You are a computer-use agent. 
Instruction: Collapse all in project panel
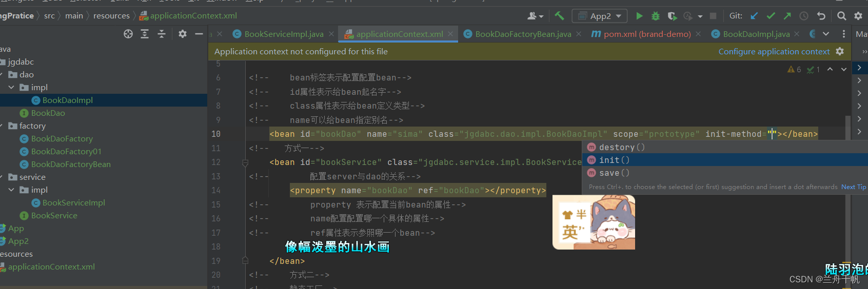162,34
